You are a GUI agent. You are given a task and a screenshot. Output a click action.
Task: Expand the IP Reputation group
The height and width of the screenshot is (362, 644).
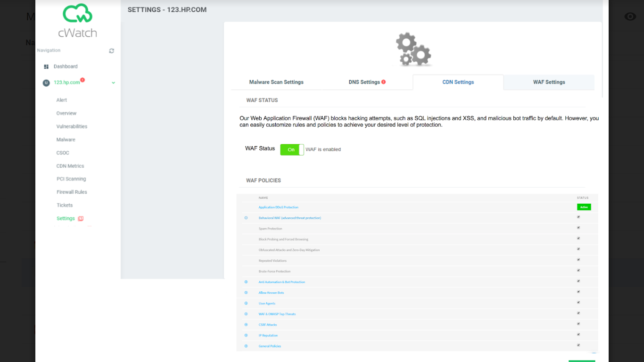[x=246, y=335]
